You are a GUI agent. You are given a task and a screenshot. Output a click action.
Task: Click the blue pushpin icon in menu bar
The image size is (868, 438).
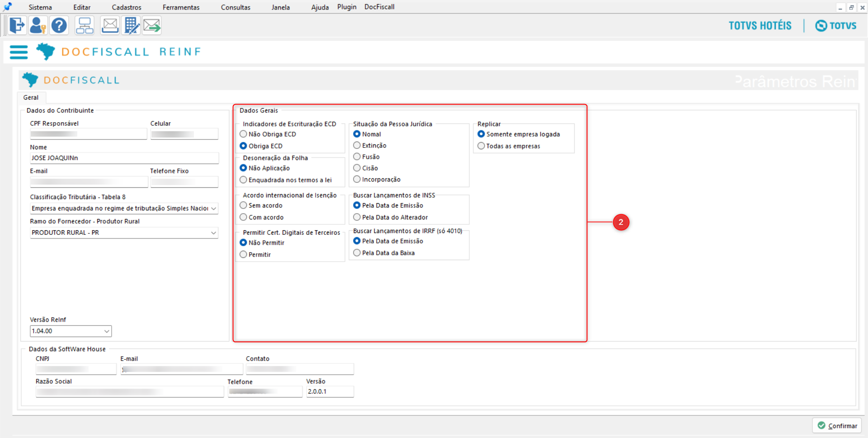tap(7, 7)
